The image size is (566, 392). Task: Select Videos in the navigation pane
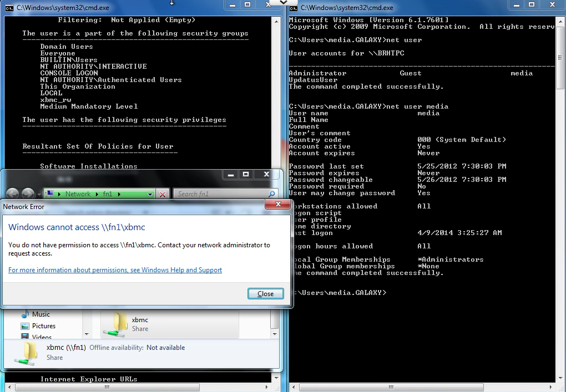tap(42, 337)
